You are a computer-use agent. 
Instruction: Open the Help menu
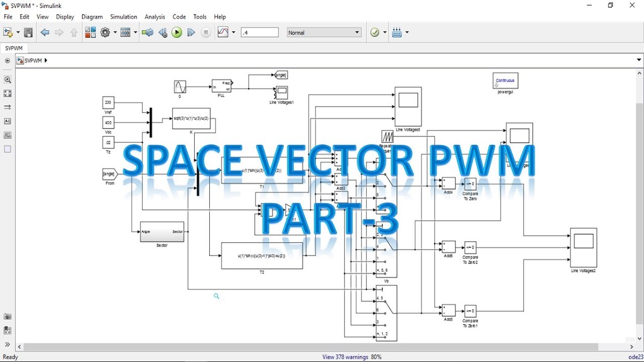coord(220,17)
